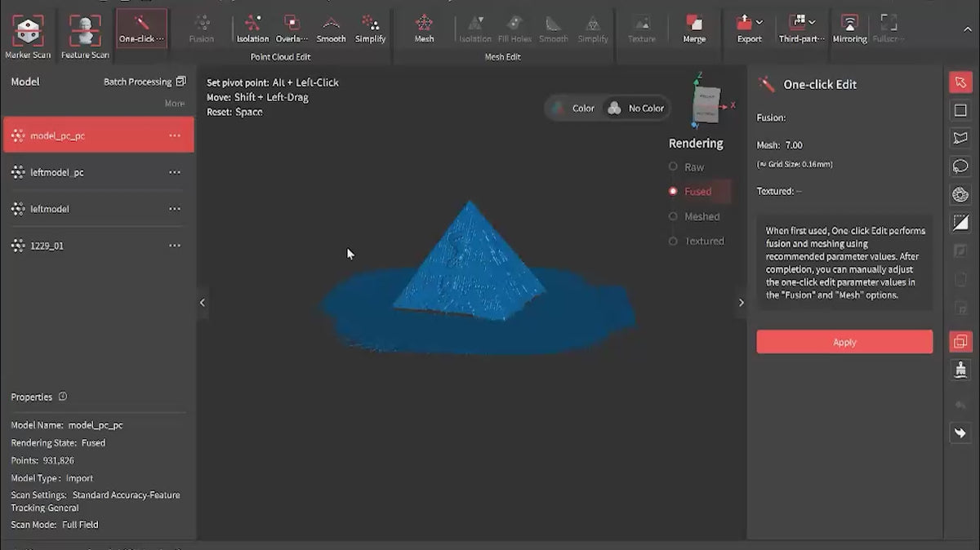Switch display to No Color

click(635, 109)
